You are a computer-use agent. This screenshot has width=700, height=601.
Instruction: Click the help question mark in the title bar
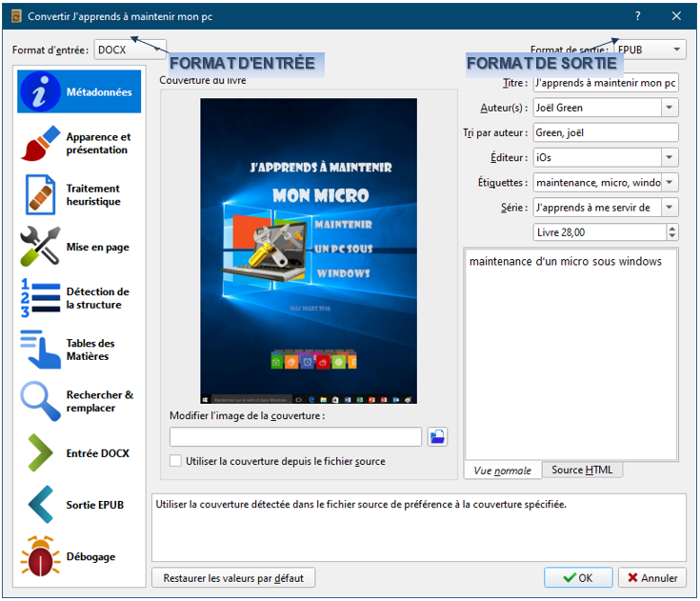tap(637, 16)
